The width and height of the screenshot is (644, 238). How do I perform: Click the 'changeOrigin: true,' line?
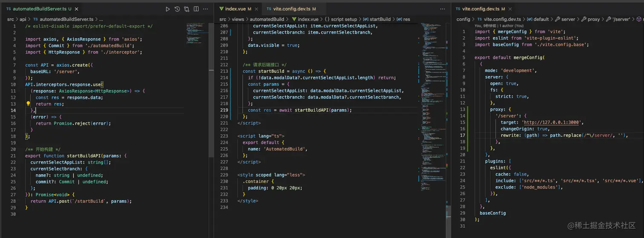click(x=525, y=129)
